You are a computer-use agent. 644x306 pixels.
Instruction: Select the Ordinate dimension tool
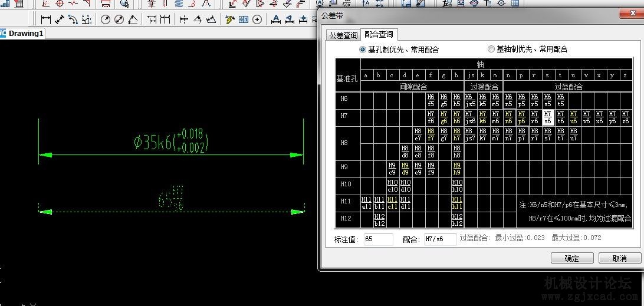86,19
